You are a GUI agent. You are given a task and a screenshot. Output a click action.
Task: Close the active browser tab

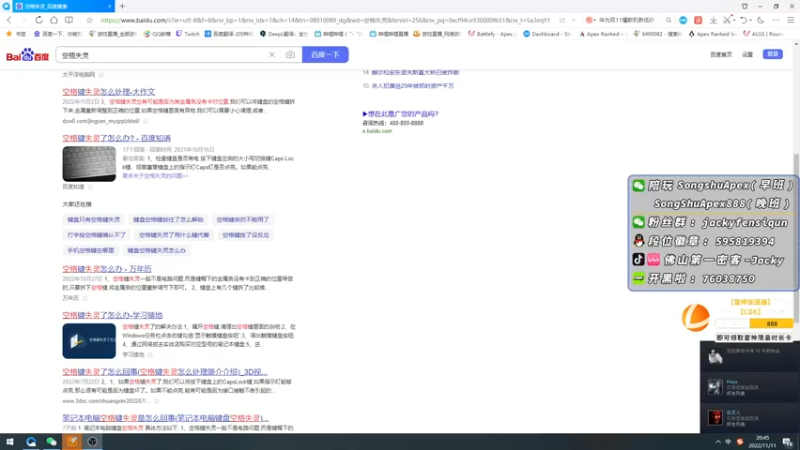pos(109,6)
